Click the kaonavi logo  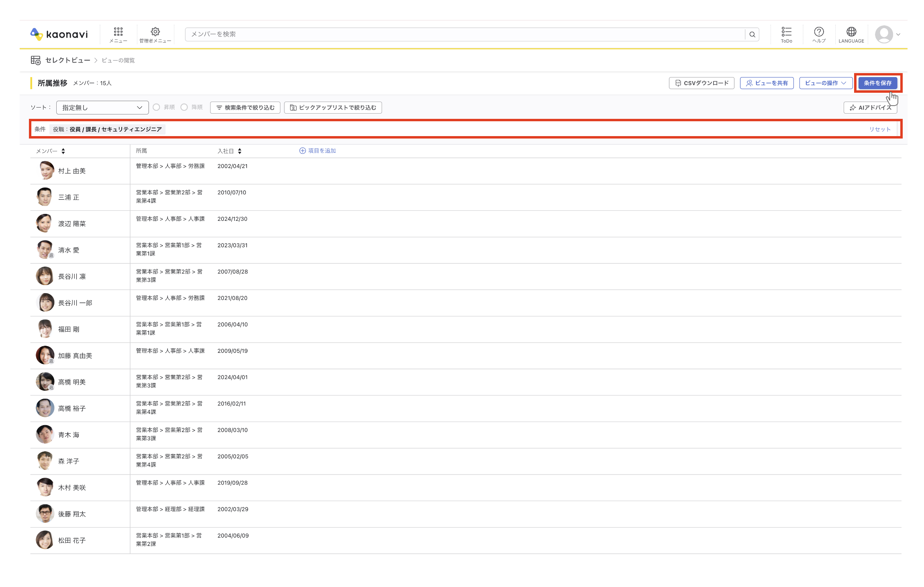pos(59,34)
